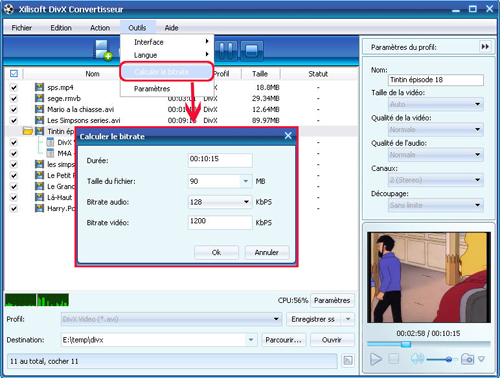Uncheck the sege.rmvb checkbox
Screen dimensions: 500x378
point(14,98)
